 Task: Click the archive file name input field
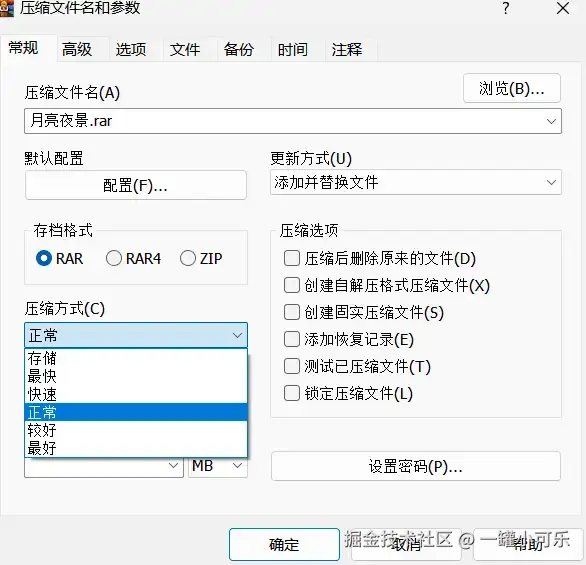[284, 121]
